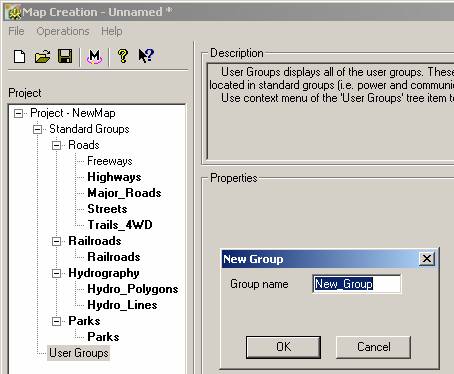Select the Roads group label
The image size is (454, 374).
click(x=84, y=145)
